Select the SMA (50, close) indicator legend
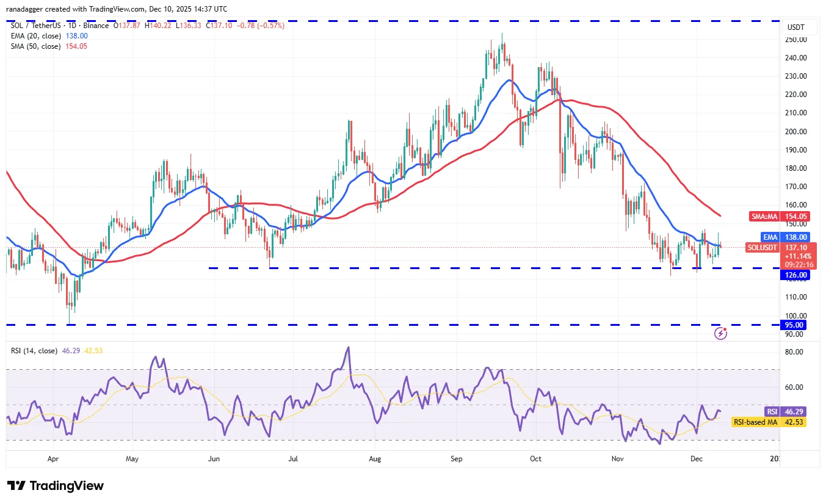The image size is (826, 504). (37, 46)
